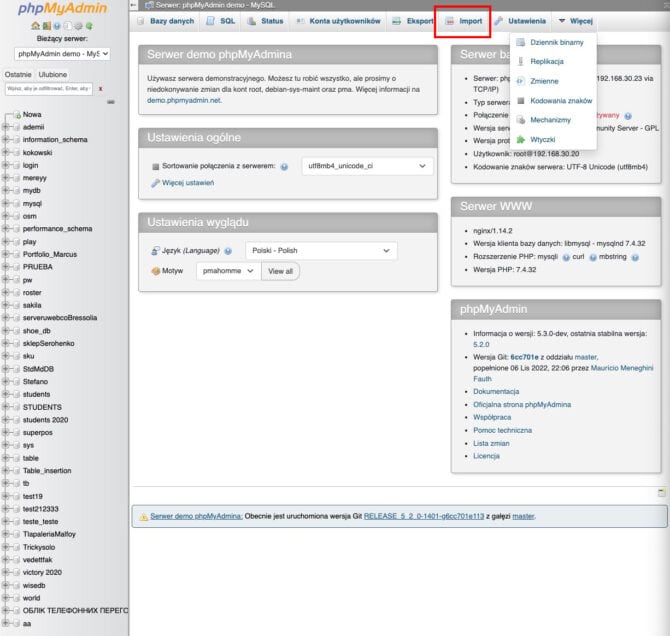Open the Bazy danych tab
The image size is (670, 636).
coord(165,21)
